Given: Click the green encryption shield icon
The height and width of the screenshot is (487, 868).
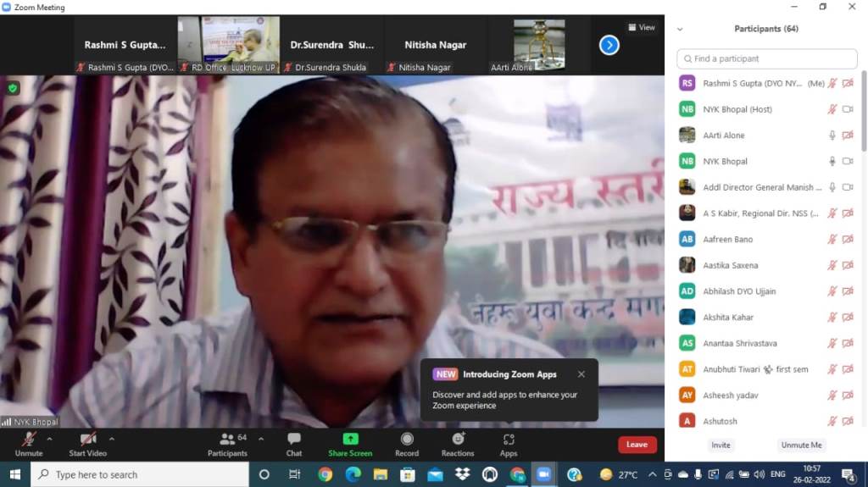Looking at the screenshot, I should (13, 88).
